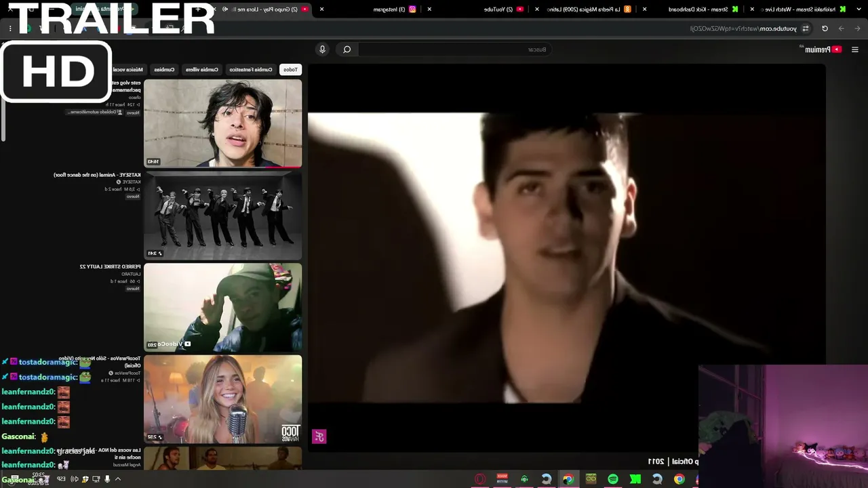Viewport: 868px width, 488px height.
Task: Mute audio on the Grupo Play tab
Action: [224, 9]
